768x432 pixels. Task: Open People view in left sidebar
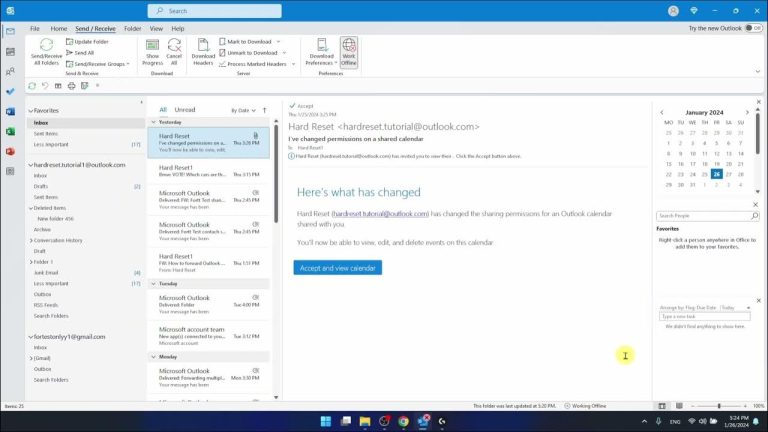click(x=10, y=71)
